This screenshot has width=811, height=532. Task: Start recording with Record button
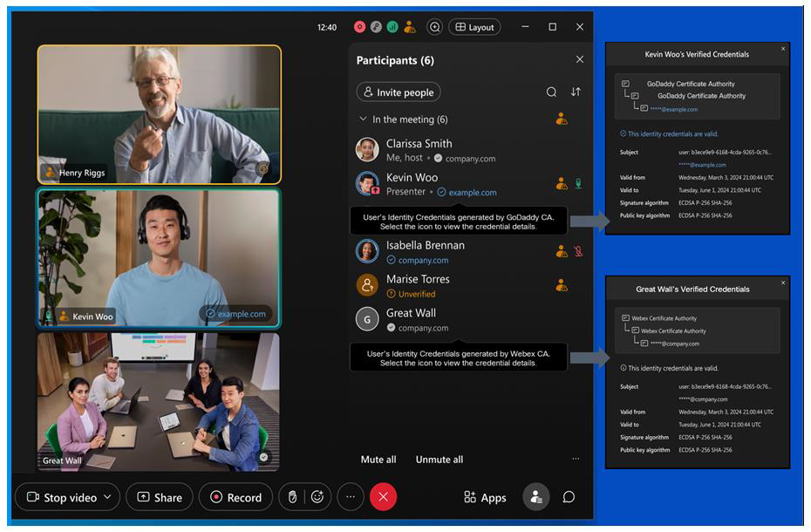pos(235,497)
